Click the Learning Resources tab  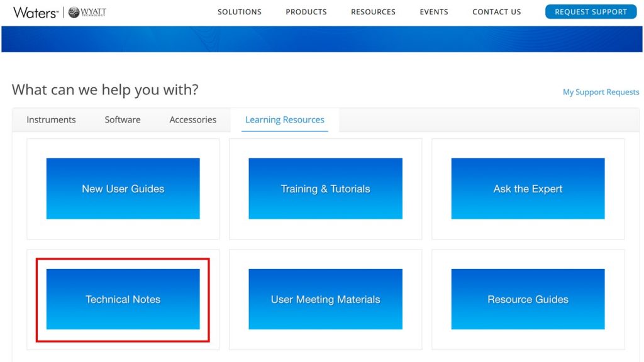285,119
